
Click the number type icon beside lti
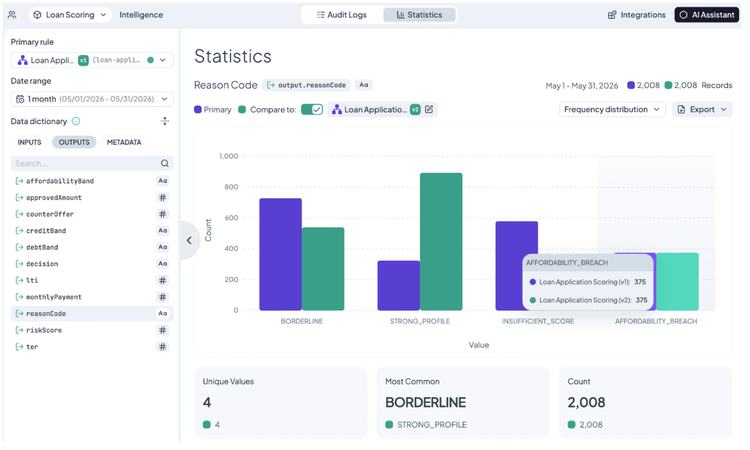click(x=163, y=281)
